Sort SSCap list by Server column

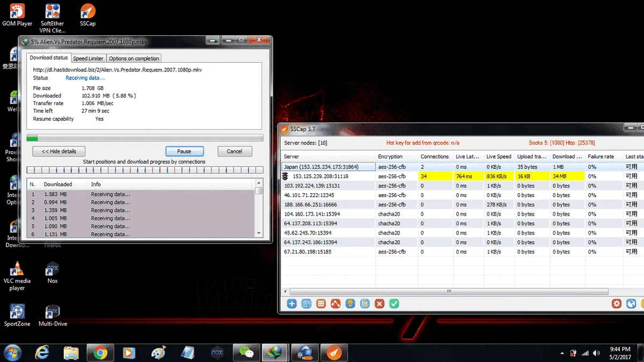328,157
